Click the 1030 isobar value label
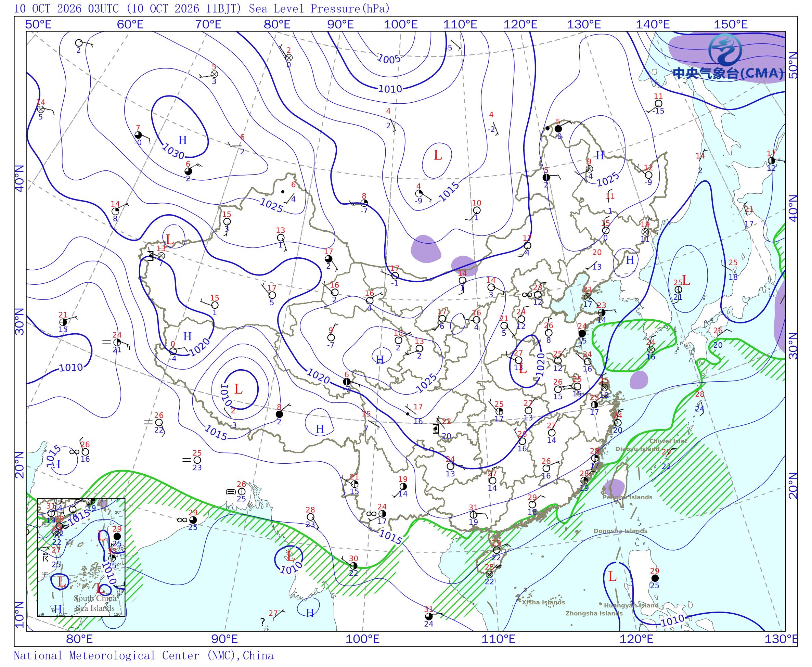Image resolution: width=812 pixels, height=667 pixels. pyautogui.click(x=173, y=151)
